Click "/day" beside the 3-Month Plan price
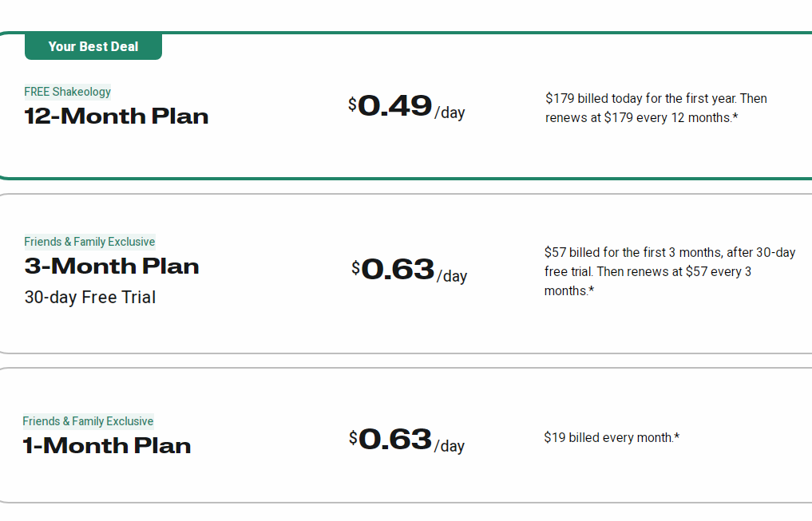This screenshot has height=521, width=812. pyautogui.click(x=452, y=276)
